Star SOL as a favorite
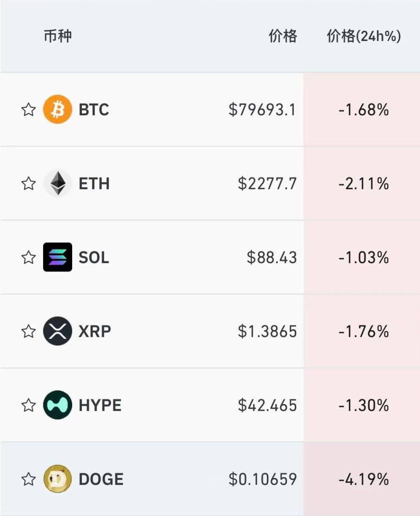The height and width of the screenshot is (516, 420). pyautogui.click(x=28, y=257)
